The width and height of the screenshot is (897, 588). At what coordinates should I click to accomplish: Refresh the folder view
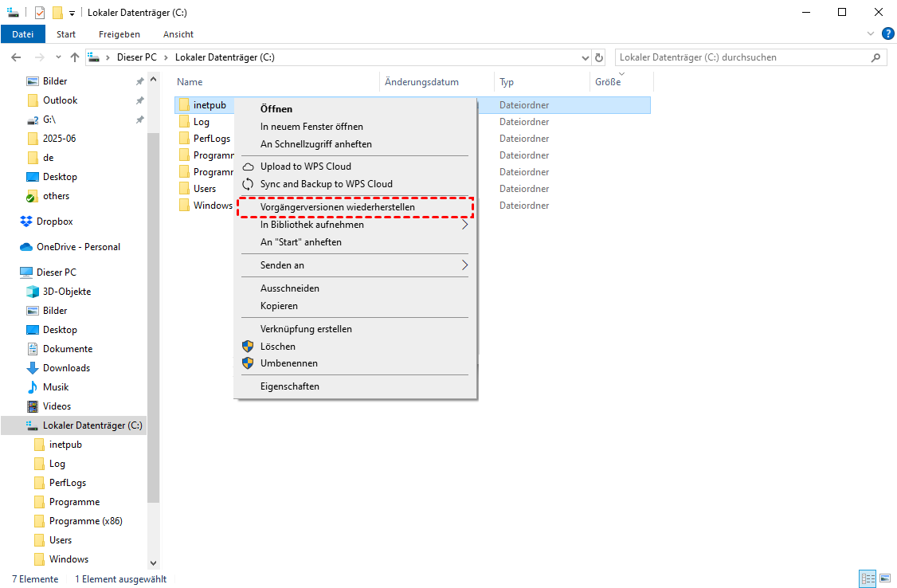pos(599,58)
